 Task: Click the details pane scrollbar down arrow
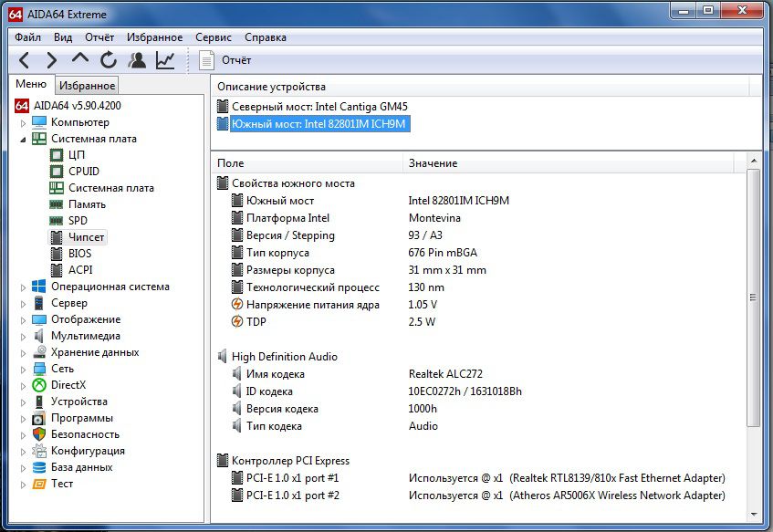coord(754,515)
